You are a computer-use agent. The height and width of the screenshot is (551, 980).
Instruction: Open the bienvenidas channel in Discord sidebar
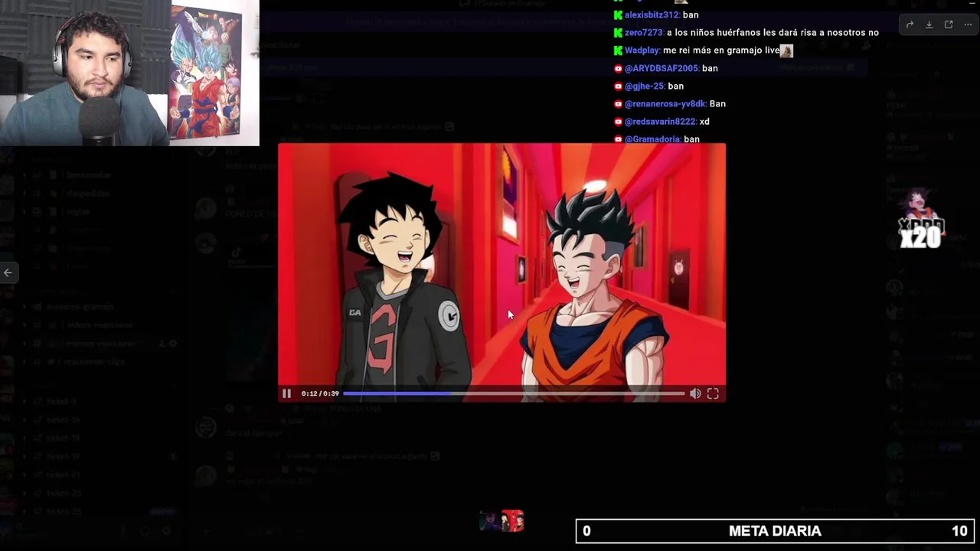(x=89, y=175)
